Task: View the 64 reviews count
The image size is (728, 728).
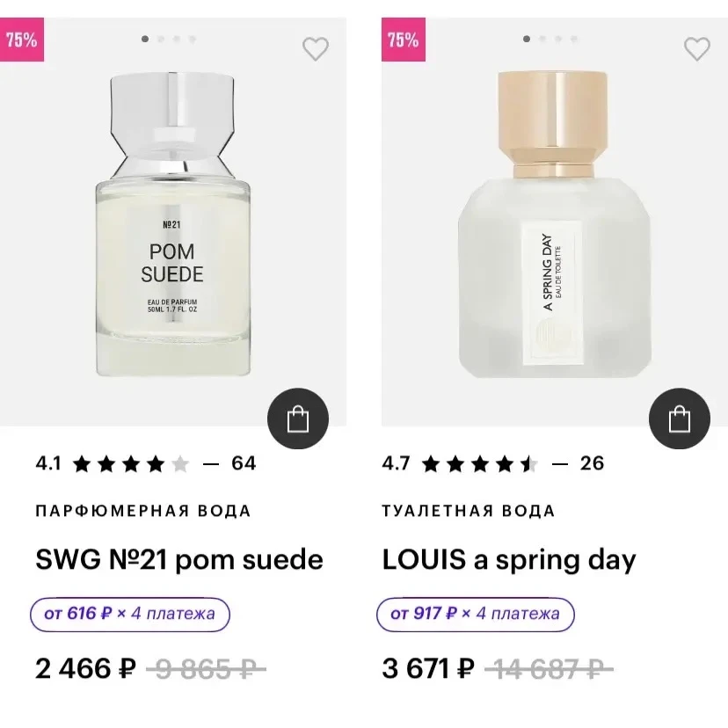Action: click(x=244, y=463)
